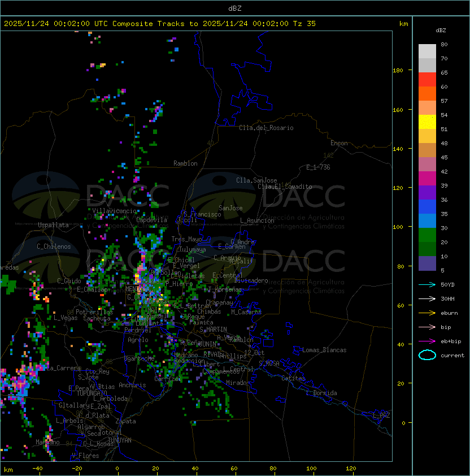This screenshot has height=476, width=470.
Task: Click the 'TUPUNGATO' map label
Action: coord(92,393)
